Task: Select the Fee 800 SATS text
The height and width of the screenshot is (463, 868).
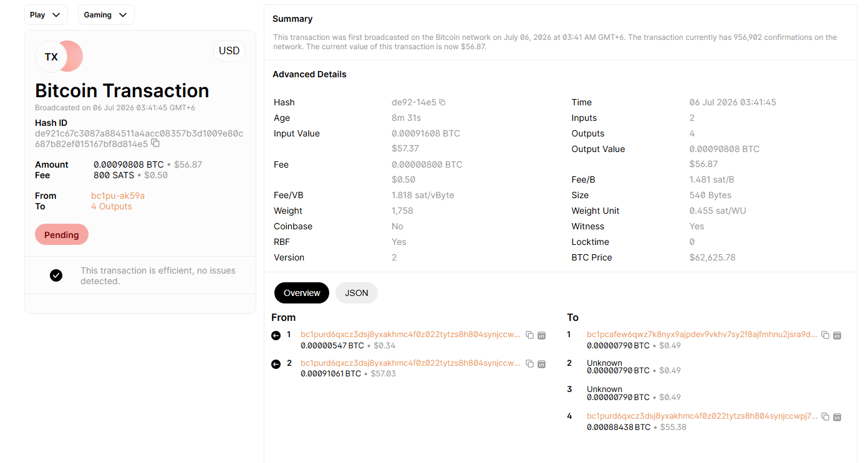Action: (113, 175)
